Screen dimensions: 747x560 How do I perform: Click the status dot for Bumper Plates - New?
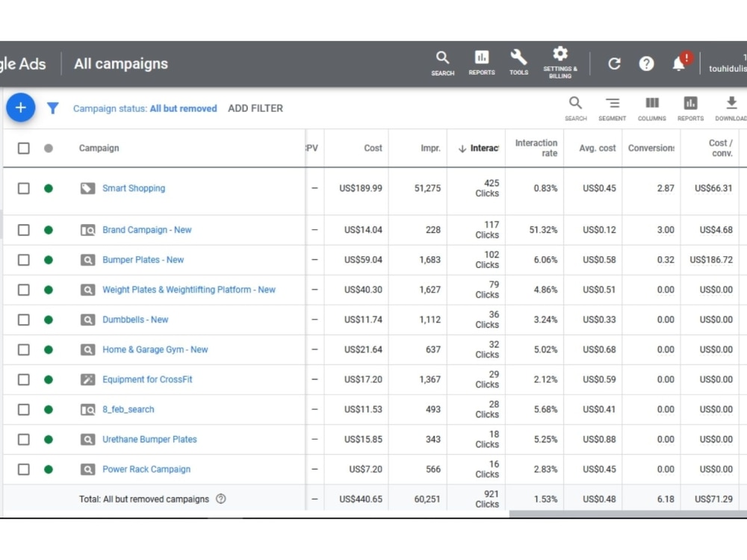pyautogui.click(x=48, y=260)
